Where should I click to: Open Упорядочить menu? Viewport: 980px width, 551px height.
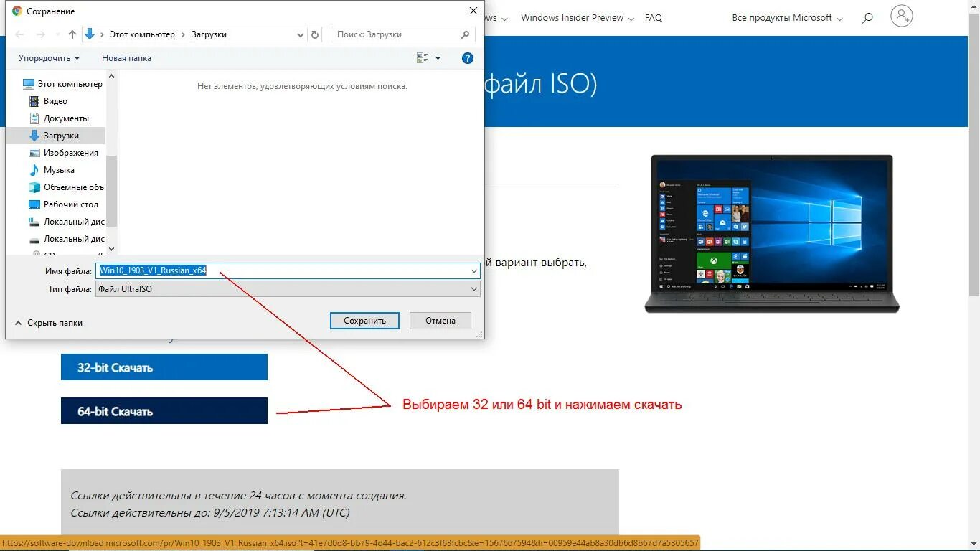tap(50, 58)
